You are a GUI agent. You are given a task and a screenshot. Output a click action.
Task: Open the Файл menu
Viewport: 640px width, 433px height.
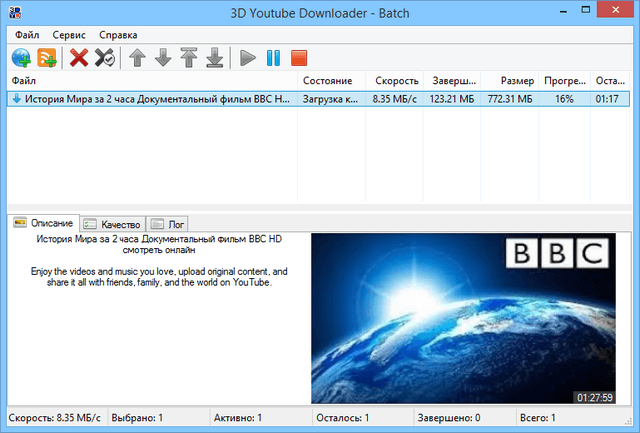click(x=27, y=34)
